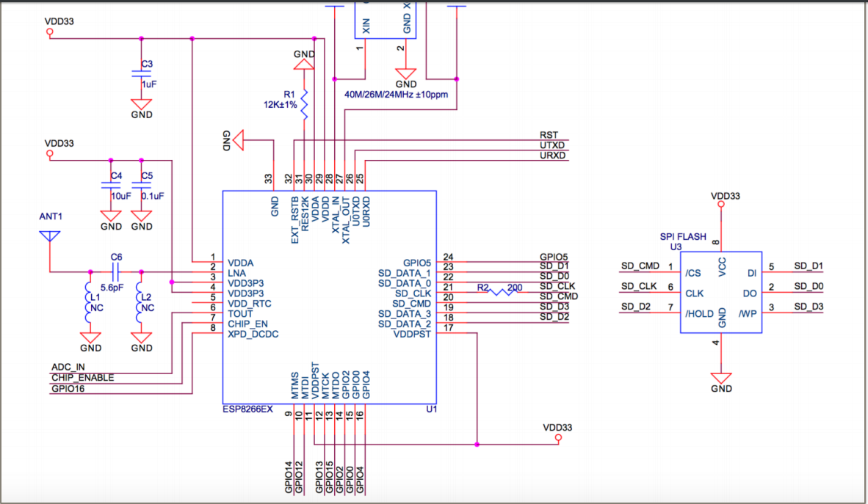The width and height of the screenshot is (868, 504).
Task: Click the ANT1 antenna symbol
Action: click(49, 236)
